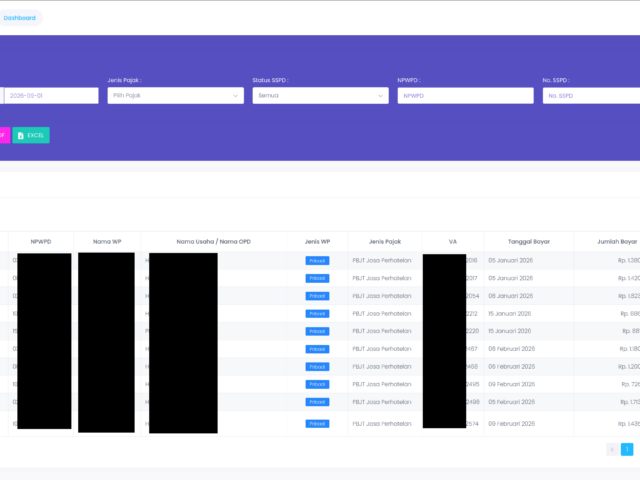Click the chevron arrow of Pilih Pajak select
640x480 pixels.
pyautogui.click(x=235, y=96)
